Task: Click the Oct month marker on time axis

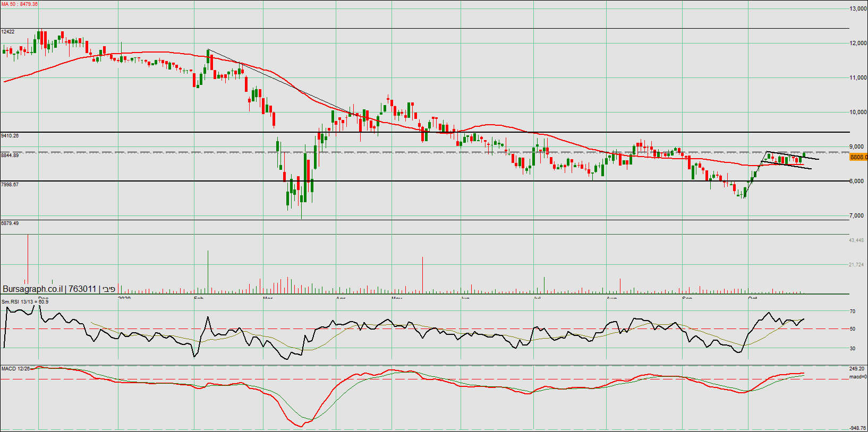Action: (752, 298)
